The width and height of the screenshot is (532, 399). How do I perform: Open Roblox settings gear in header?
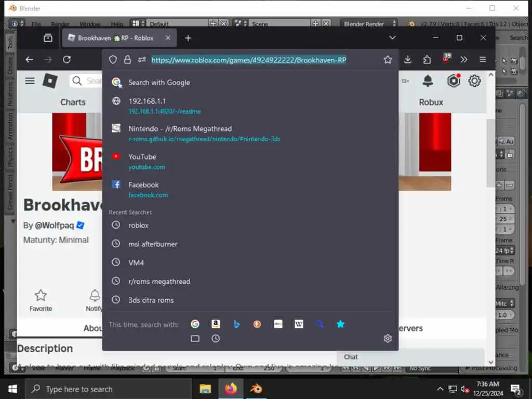click(x=474, y=81)
